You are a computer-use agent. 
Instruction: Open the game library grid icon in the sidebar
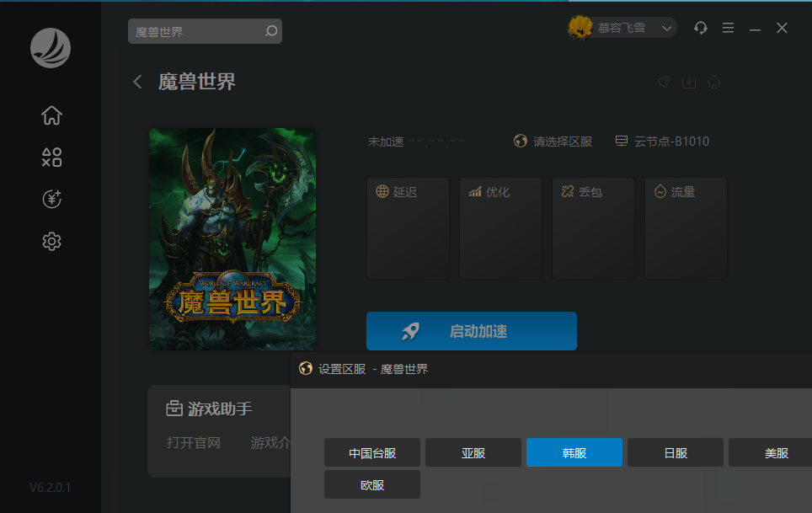coord(51,157)
